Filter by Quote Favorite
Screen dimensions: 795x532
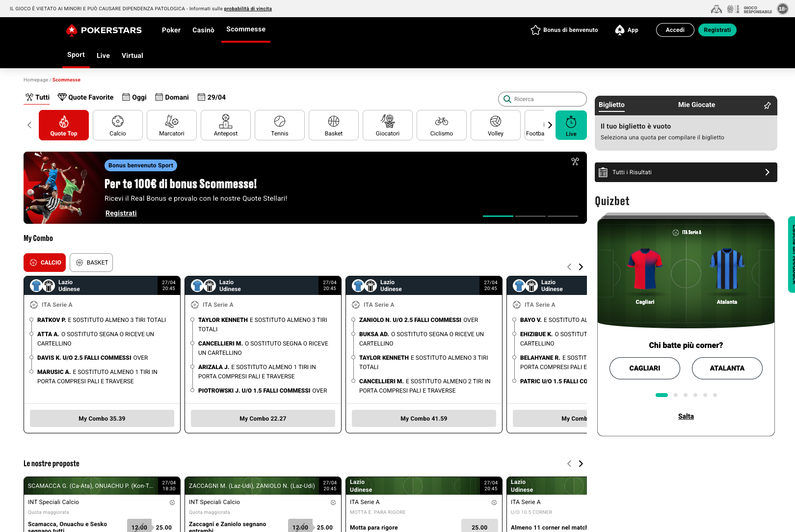click(x=85, y=97)
